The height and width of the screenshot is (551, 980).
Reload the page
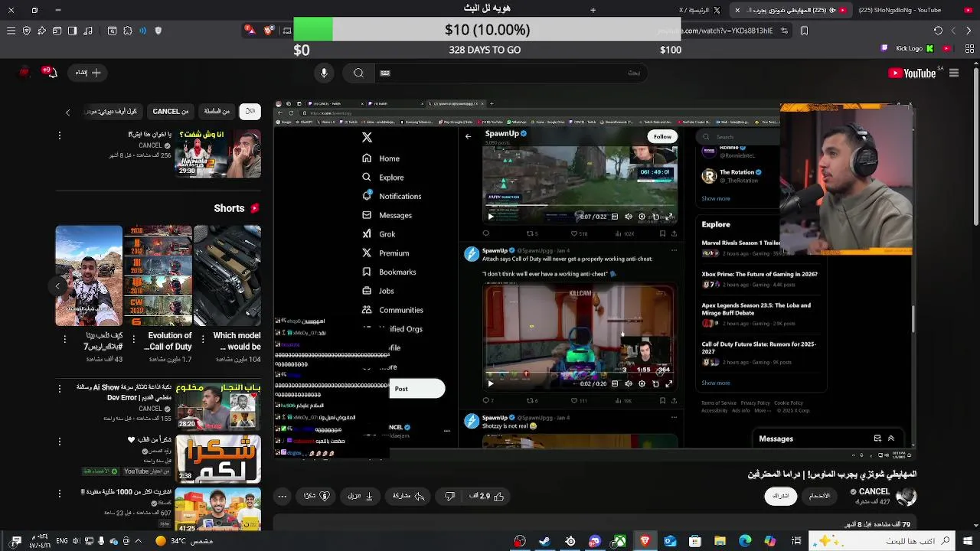pyautogui.click(x=938, y=31)
